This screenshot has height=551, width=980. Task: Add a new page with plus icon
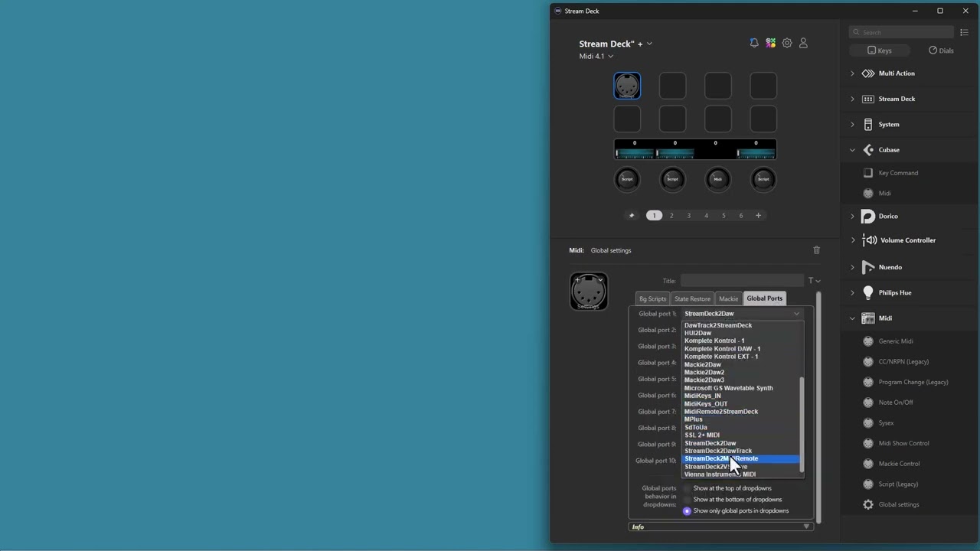click(x=758, y=216)
